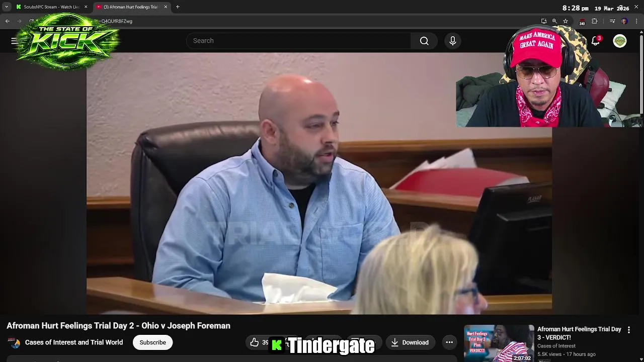Subscribe to Cases of Interest channel

[152, 342]
